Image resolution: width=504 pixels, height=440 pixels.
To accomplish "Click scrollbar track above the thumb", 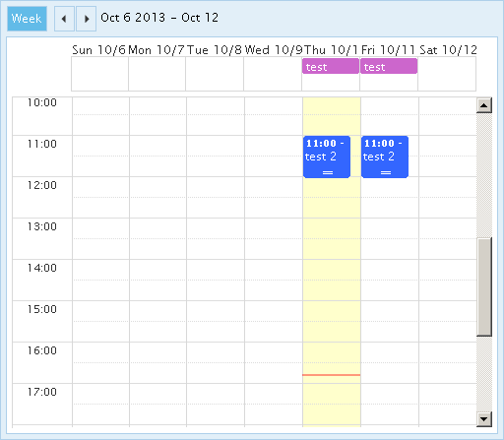I will 484,175.
